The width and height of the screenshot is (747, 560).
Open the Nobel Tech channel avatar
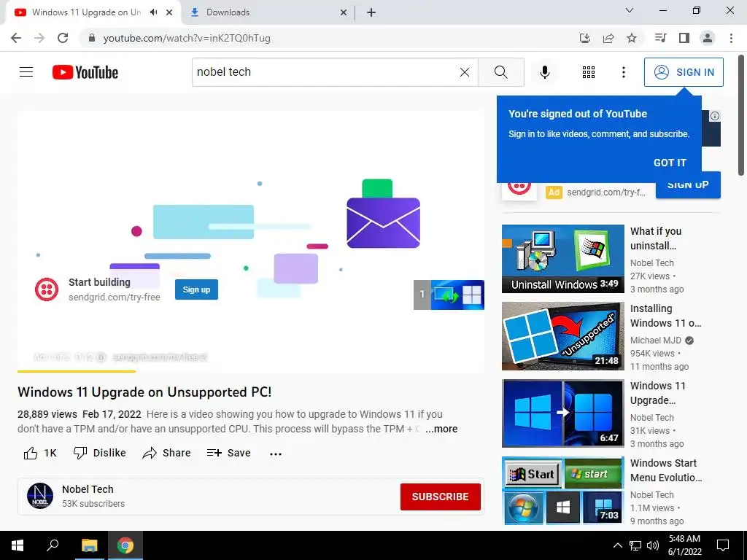40,496
